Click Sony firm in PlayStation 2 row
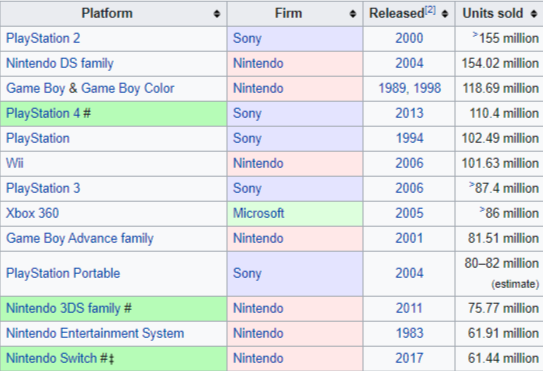The image size is (543, 371). (247, 38)
